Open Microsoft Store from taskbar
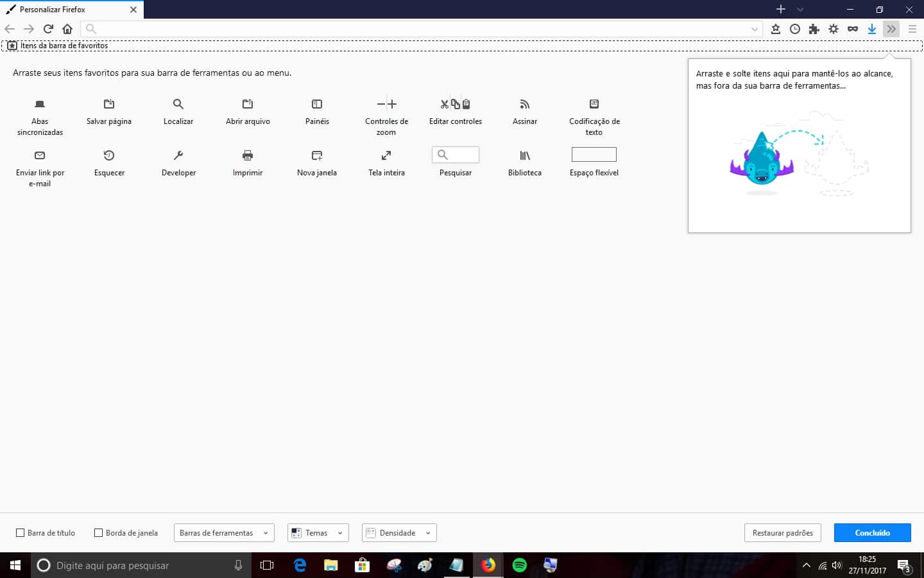This screenshot has width=924, height=578. click(x=362, y=565)
